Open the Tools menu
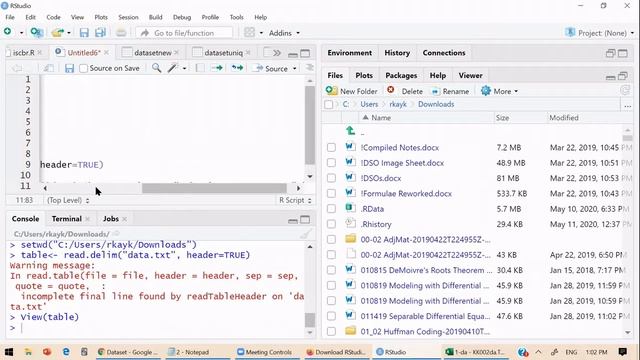The height and width of the screenshot is (360, 640). tap(236, 17)
